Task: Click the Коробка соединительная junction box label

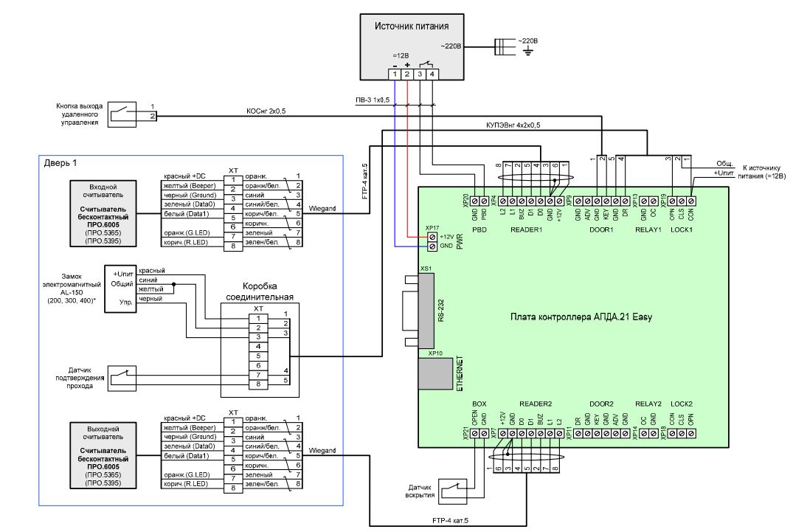Action: pos(260,291)
